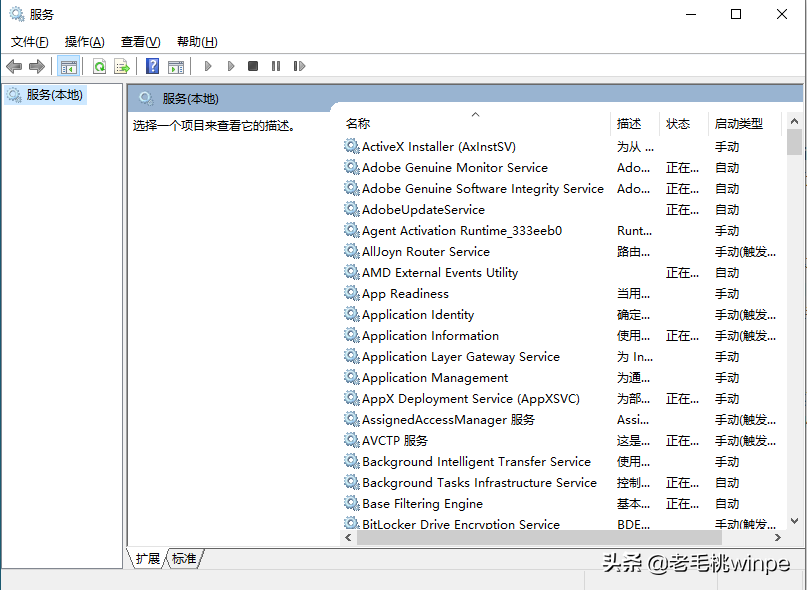Sort by the 名称 column header
The width and height of the screenshot is (807, 590).
(476, 124)
